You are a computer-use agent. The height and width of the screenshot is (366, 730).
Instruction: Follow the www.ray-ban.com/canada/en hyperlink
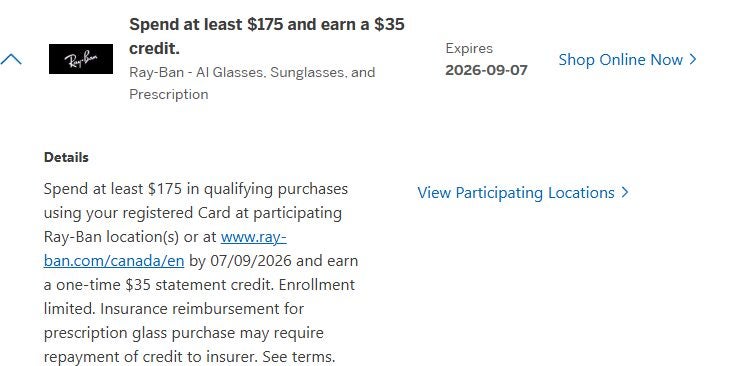[x=165, y=249]
